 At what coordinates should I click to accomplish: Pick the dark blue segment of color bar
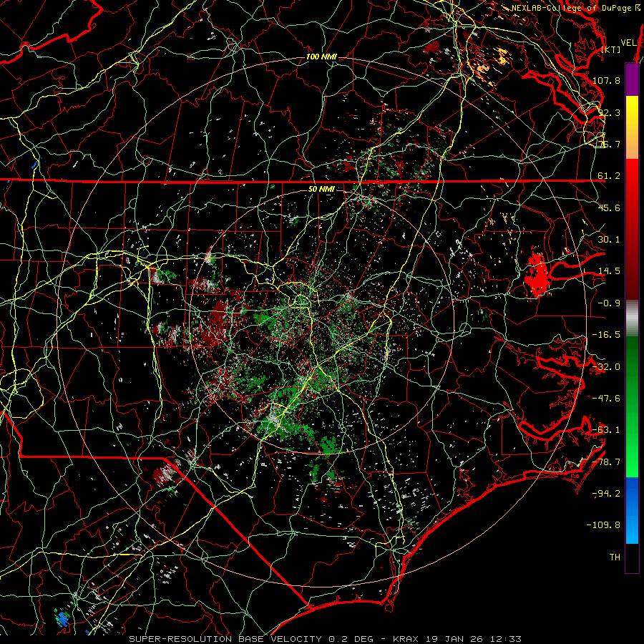click(632, 495)
